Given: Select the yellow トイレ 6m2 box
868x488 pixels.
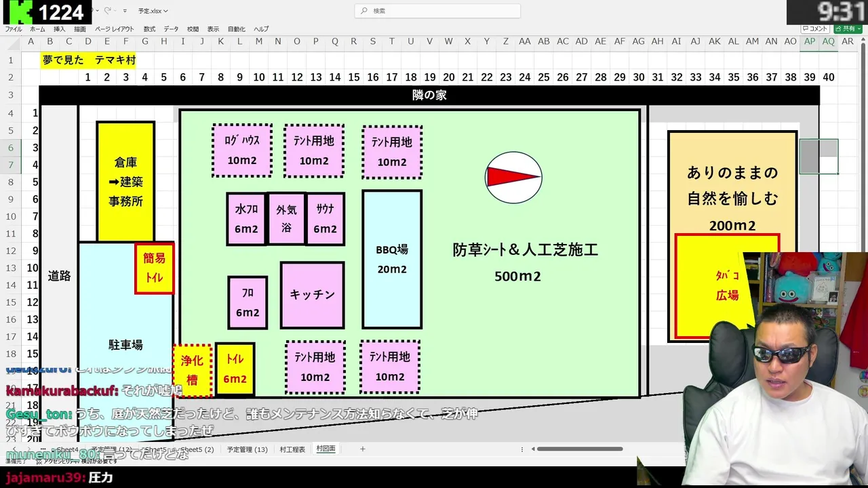Looking at the screenshot, I should pyautogui.click(x=235, y=369).
